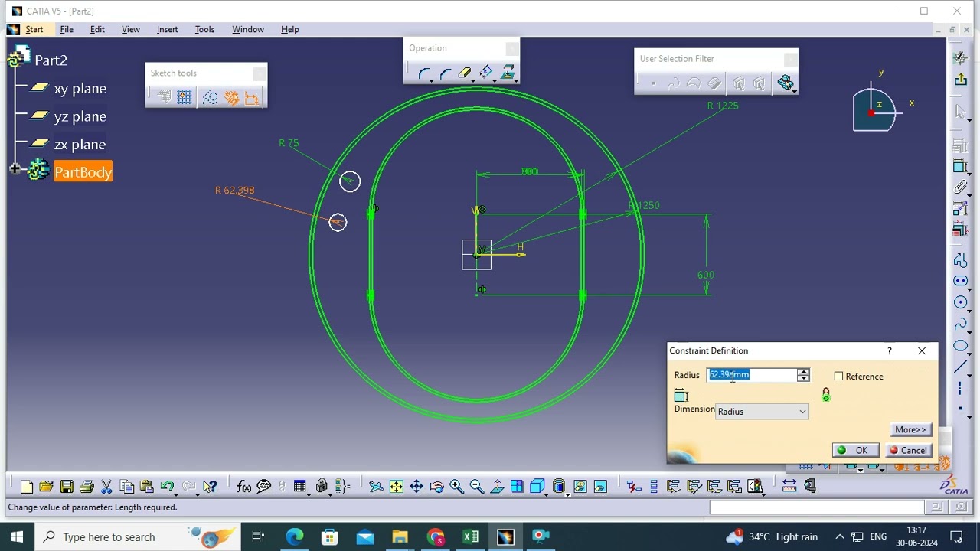Click the Paste icon
Viewport: 980px width, 551px height.
click(x=147, y=487)
